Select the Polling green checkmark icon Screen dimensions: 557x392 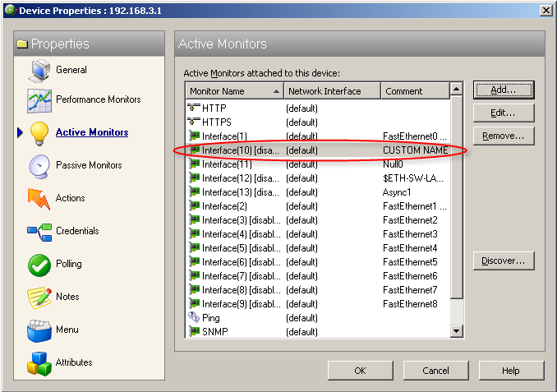[40, 265]
